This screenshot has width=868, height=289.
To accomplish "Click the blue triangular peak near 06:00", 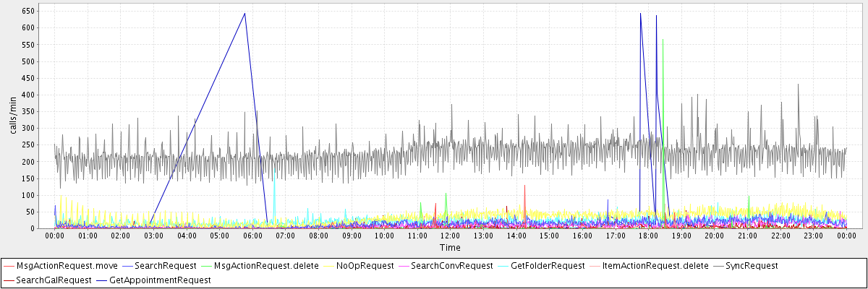I will (x=244, y=14).
